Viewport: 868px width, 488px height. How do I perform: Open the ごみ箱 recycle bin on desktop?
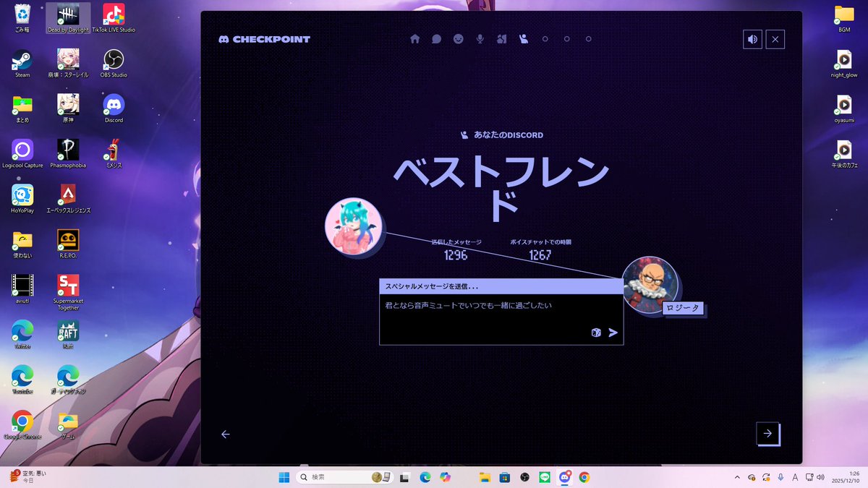22,19
